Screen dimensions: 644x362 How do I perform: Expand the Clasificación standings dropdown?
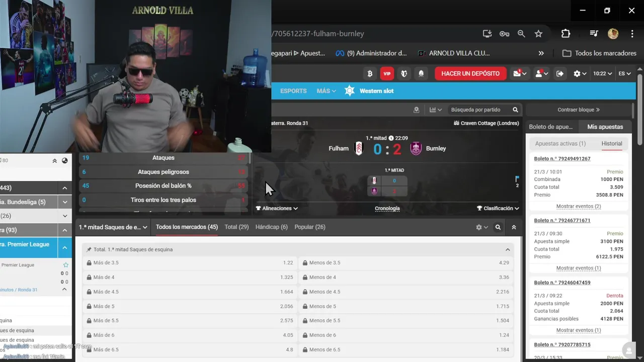[498, 208]
